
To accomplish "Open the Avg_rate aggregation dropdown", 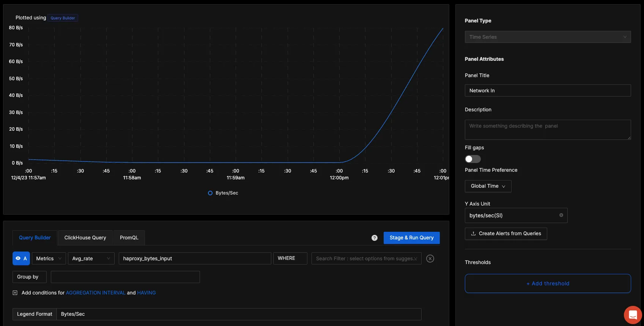I will 91,258.
